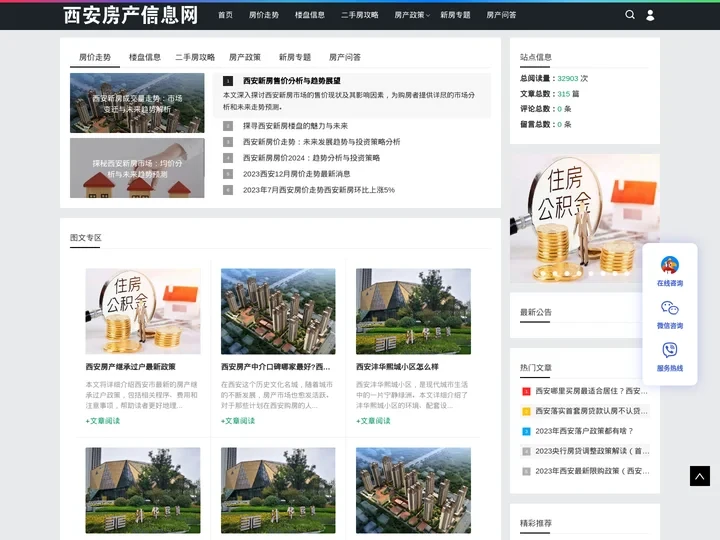Click 文章阅读 under 西安沣华熙城小区 card
The width and height of the screenshot is (720, 540).
pos(373,421)
